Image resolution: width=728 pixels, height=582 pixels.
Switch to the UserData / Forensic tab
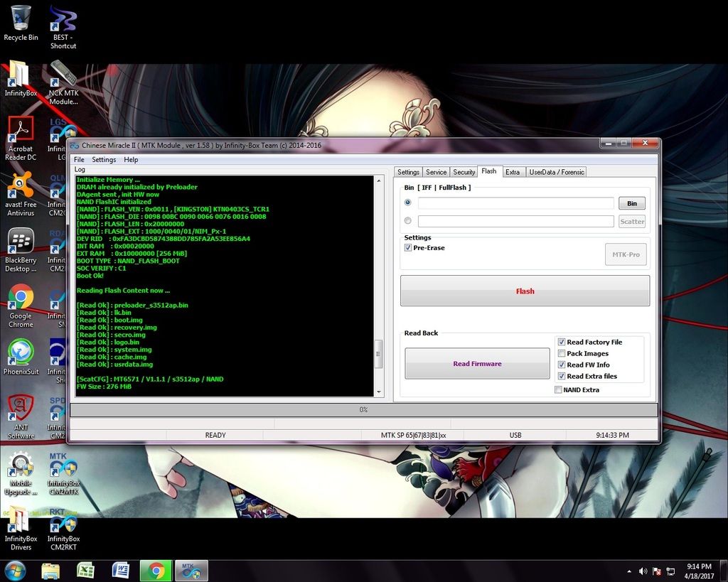pyautogui.click(x=556, y=172)
